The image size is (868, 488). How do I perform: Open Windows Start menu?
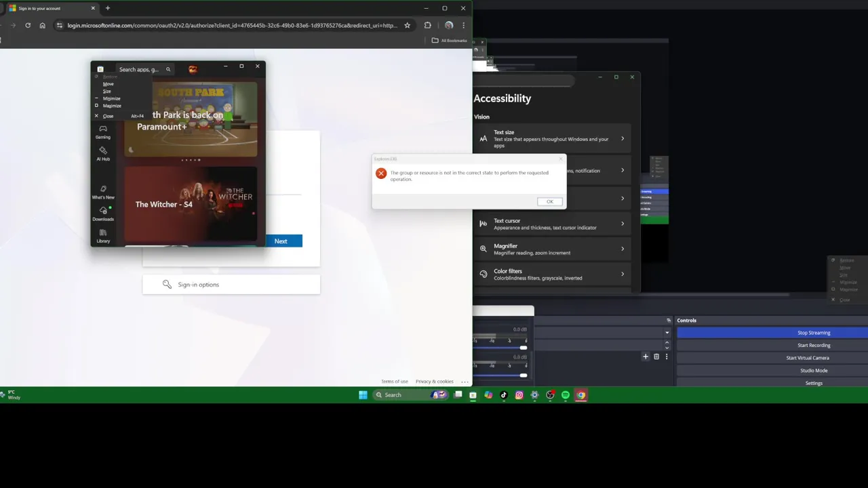[363, 395]
